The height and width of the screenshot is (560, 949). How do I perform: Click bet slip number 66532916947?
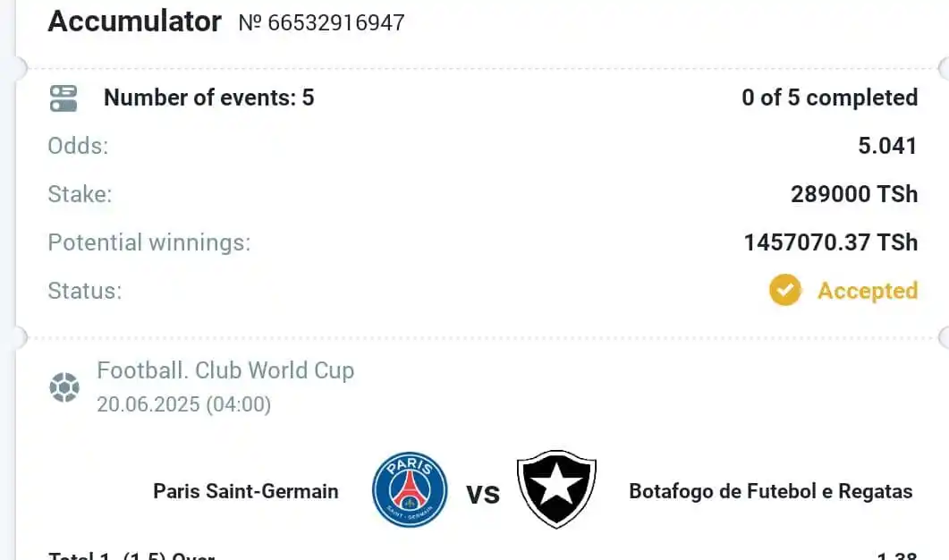(321, 23)
